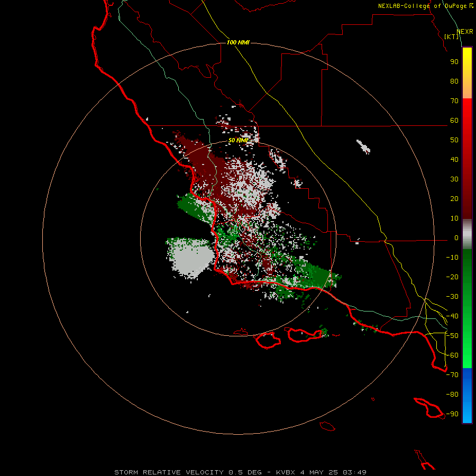The image size is (476, 476).
Task: Click the "100 NMI" range ring label
Action: point(238,42)
